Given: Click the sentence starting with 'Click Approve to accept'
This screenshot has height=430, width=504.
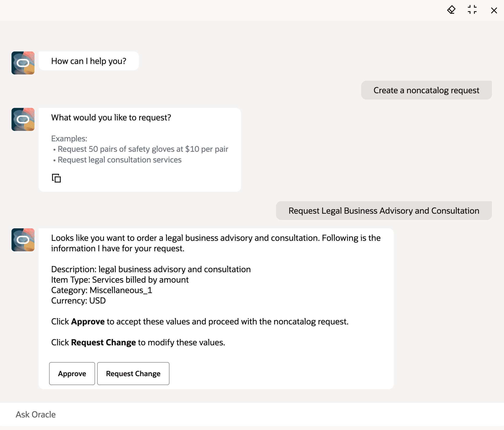Looking at the screenshot, I should [x=200, y=322].
